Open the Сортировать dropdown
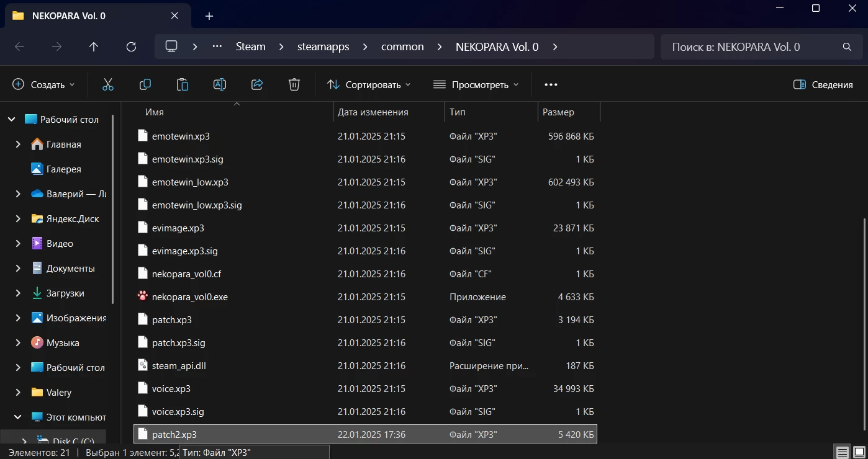 (369, 84)
